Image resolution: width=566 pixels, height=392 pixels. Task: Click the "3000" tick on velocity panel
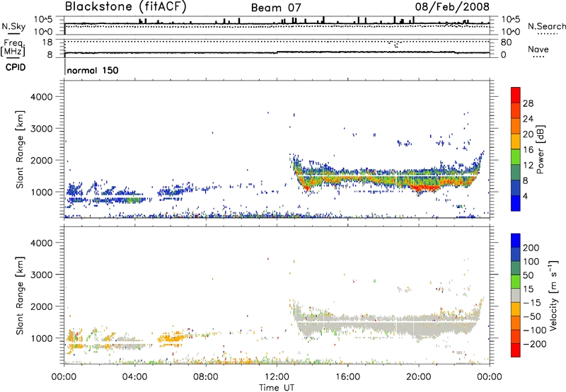click(x=42, y=275)
